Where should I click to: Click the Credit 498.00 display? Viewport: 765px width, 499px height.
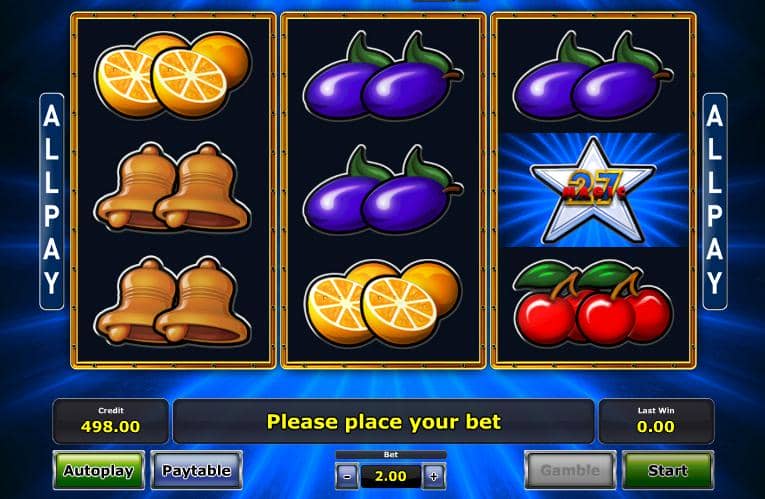click(111, 421)
